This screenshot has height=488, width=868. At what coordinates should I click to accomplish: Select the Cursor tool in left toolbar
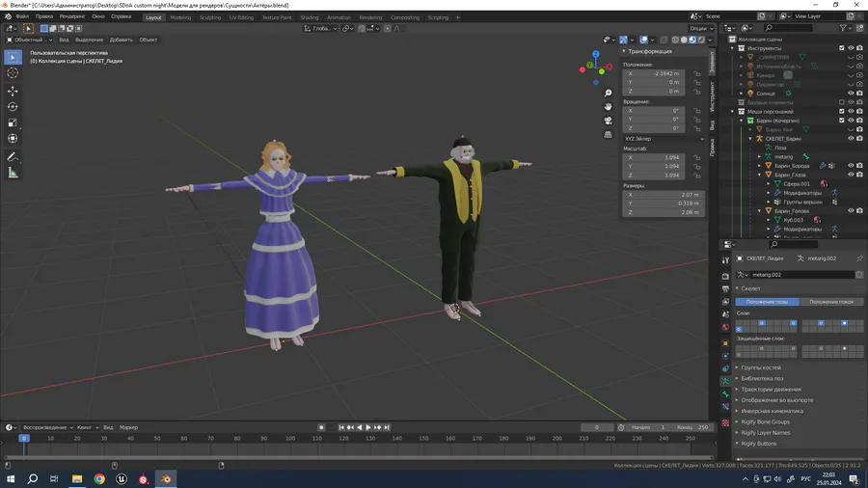[x=13, y=73]
